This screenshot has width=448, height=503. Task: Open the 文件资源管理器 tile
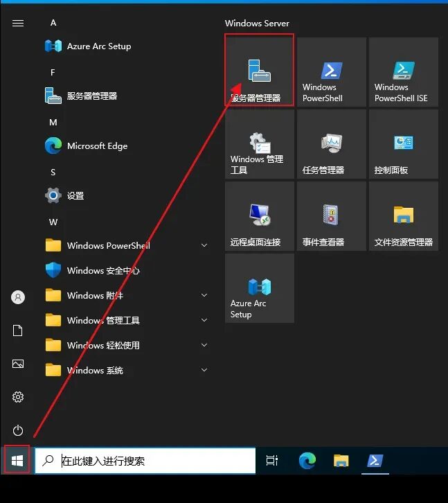coord(404,216)
